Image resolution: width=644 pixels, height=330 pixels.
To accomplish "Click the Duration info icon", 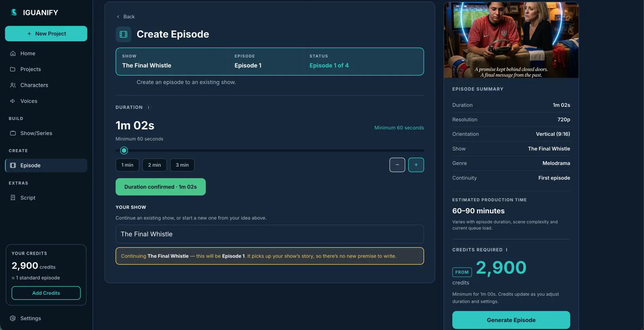I will click(149, 107).
